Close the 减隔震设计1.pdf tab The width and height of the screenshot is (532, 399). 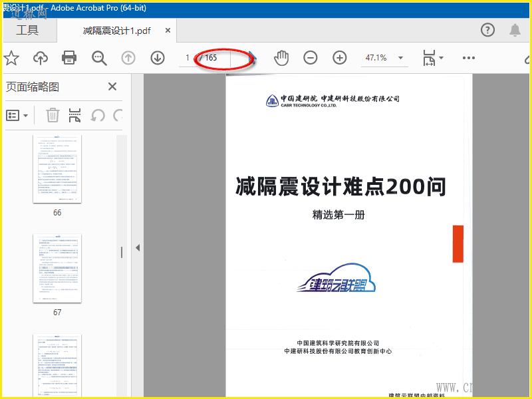coord(168,31)
